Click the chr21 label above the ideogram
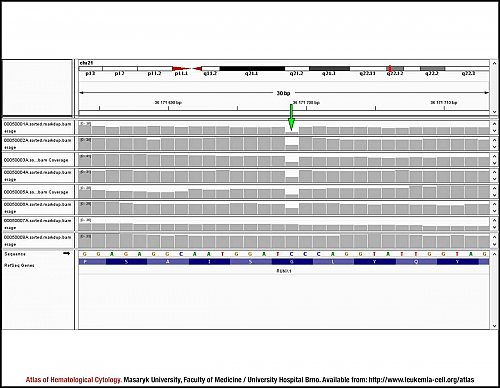The height and width of the screenshot is (388, 500). click(x=86, y=63)
